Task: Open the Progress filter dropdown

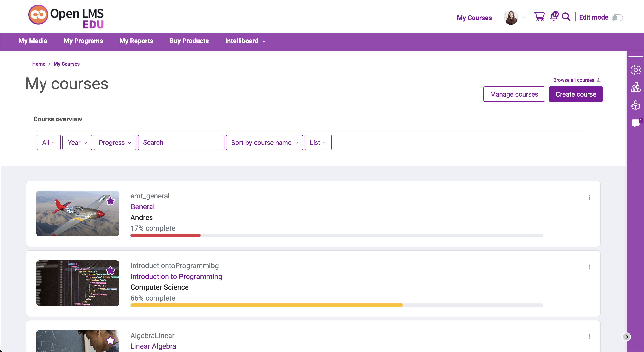Action: [x=115, y=142]
